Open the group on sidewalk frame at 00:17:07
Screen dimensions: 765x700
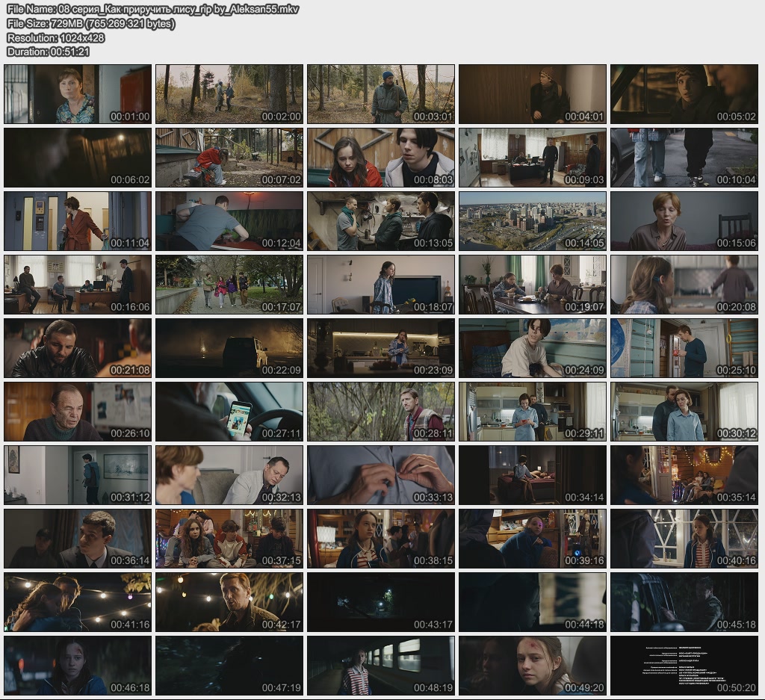229,285
